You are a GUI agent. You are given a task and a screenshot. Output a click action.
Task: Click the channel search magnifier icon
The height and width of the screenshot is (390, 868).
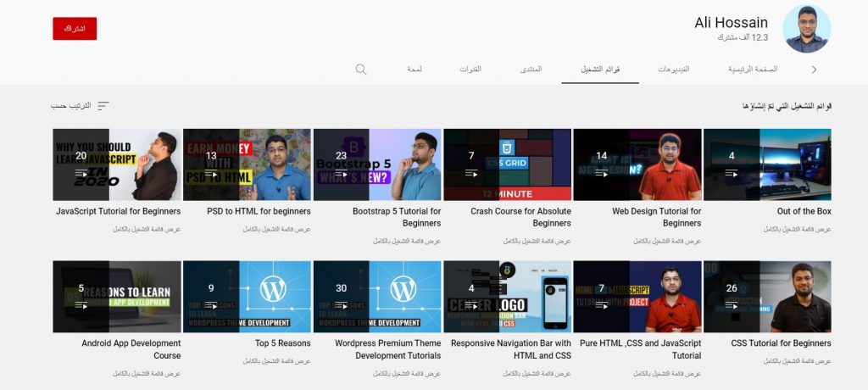tap(361, 69)
